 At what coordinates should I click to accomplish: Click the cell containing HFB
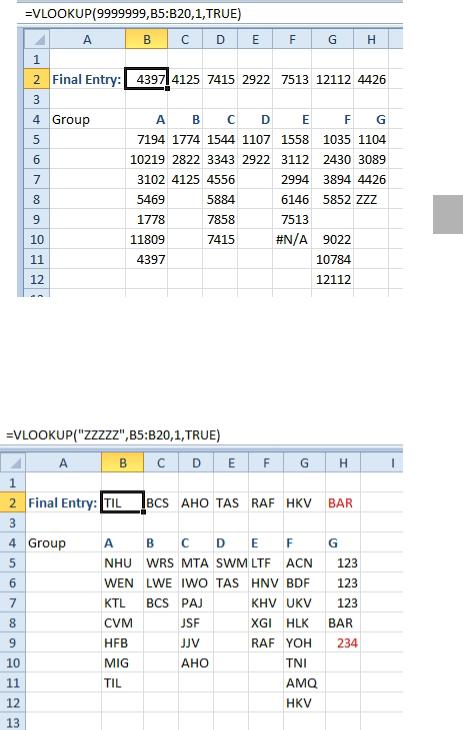coord(123,643)
